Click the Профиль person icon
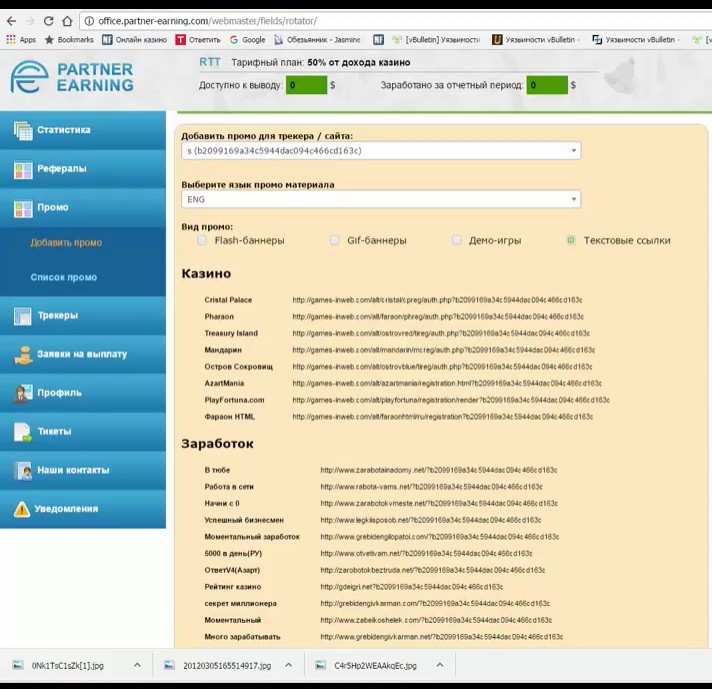The image size is (712, 689). click(x=23, y=393)
